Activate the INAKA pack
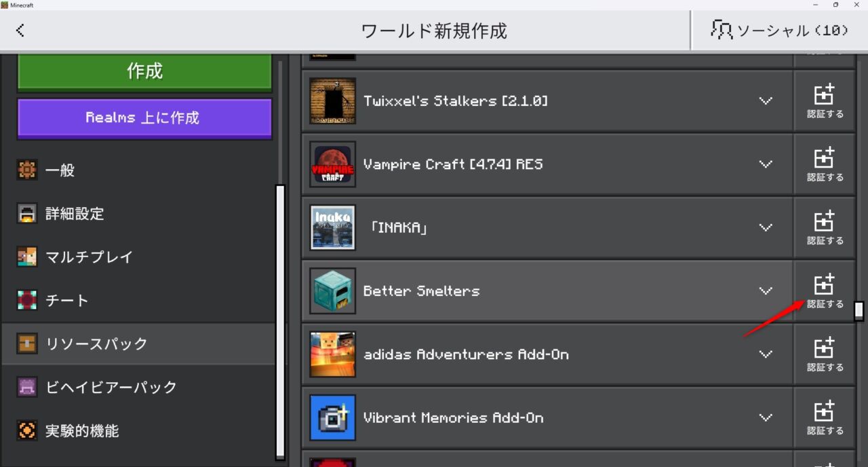 coord(825,227)
